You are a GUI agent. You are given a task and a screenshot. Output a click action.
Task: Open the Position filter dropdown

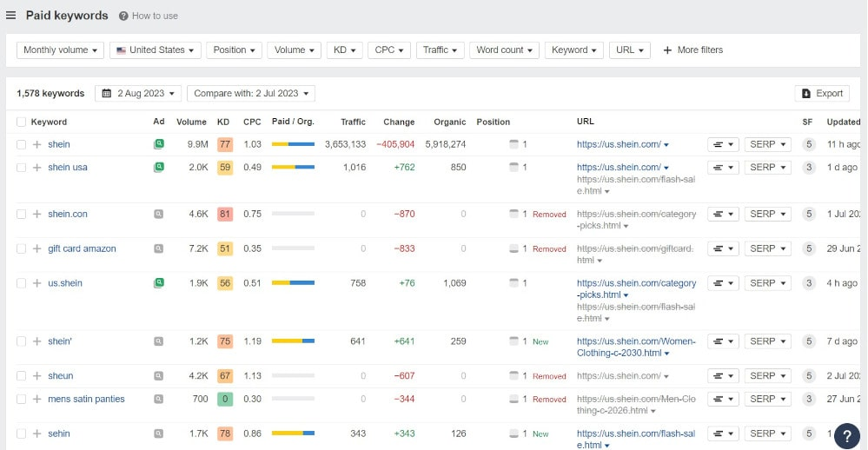click(235, 50)
